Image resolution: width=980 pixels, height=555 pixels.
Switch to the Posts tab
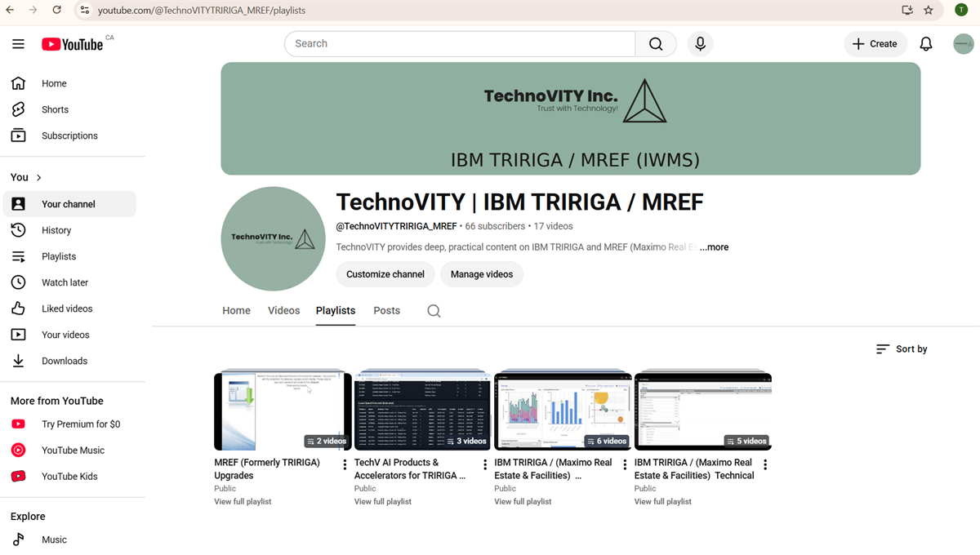[x=387, y=311]
